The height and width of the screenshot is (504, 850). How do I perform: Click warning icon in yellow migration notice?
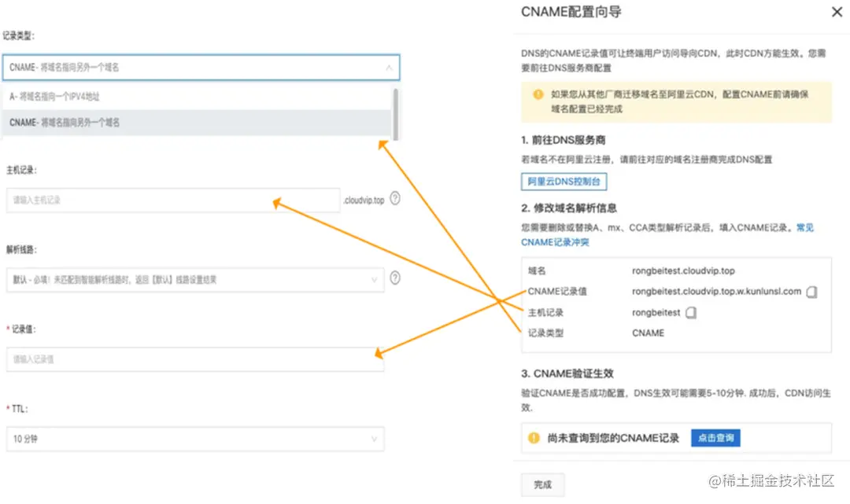(x=538, y=94)
